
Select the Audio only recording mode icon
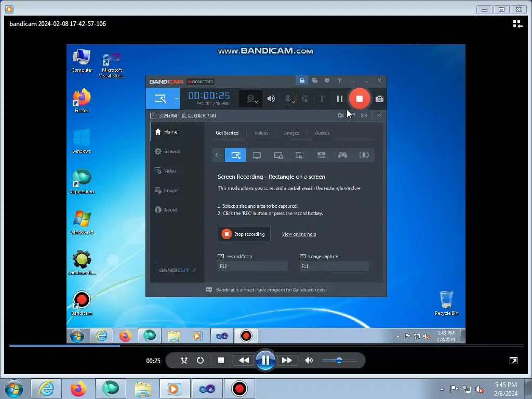pyautogui.click(x=364, y=155)
